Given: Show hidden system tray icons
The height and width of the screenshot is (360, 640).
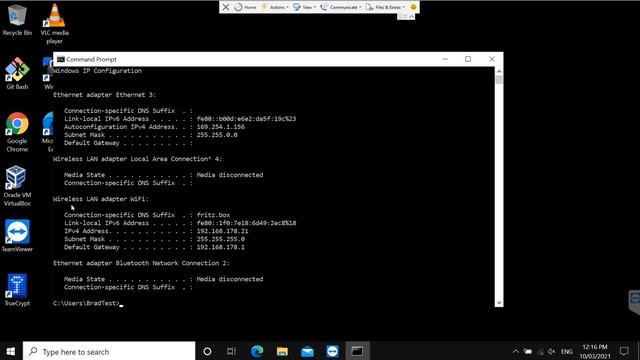Looking at the screenshot, I should click(x=516, y=351).
